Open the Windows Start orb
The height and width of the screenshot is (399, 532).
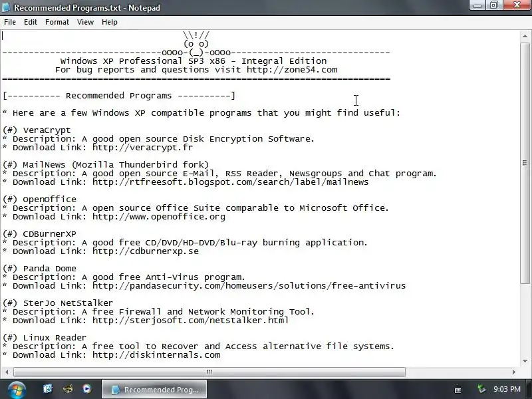click(16, 390)
